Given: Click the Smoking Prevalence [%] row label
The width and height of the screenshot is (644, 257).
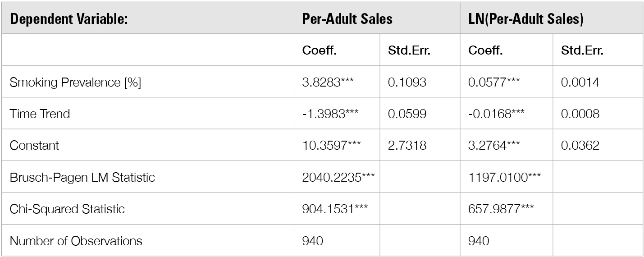Looking at the screenshot, I should coord(75,83).
